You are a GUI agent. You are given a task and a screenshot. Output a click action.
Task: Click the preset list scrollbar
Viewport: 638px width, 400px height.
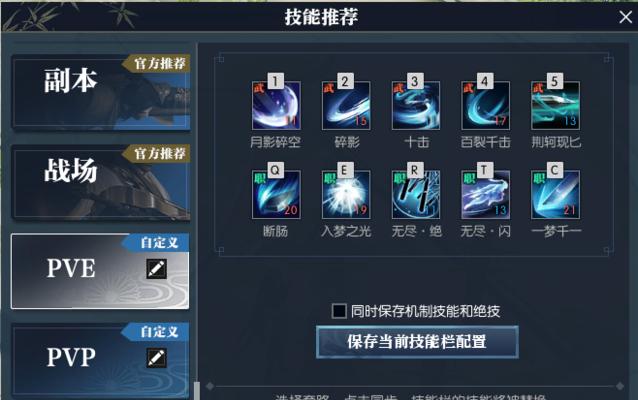pyautogui.click(x=197, y=391)
